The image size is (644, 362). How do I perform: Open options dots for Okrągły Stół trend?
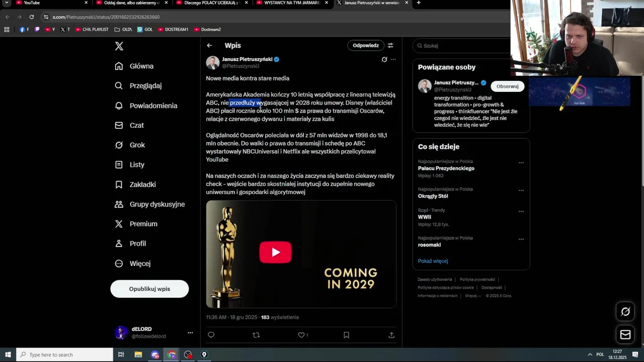[521, 190]
